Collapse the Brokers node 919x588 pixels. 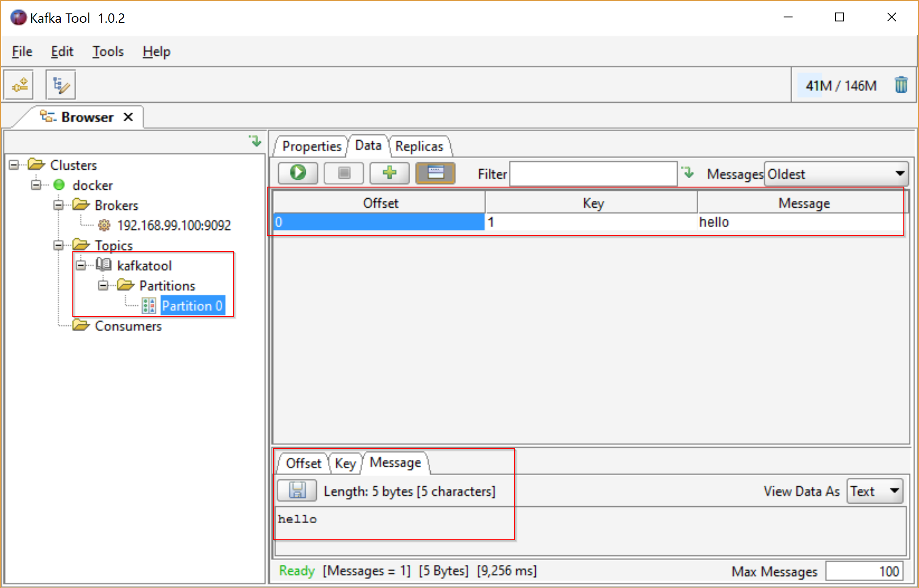tap(59, 205)
